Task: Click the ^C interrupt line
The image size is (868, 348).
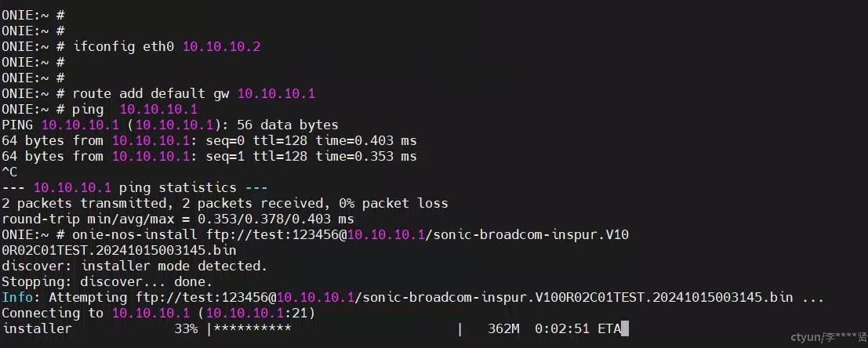Action: point(9,172)
